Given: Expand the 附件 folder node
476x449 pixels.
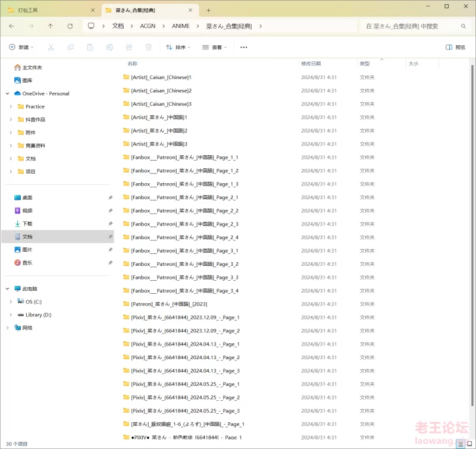Looking at the screenshot, I should point(11,133).
